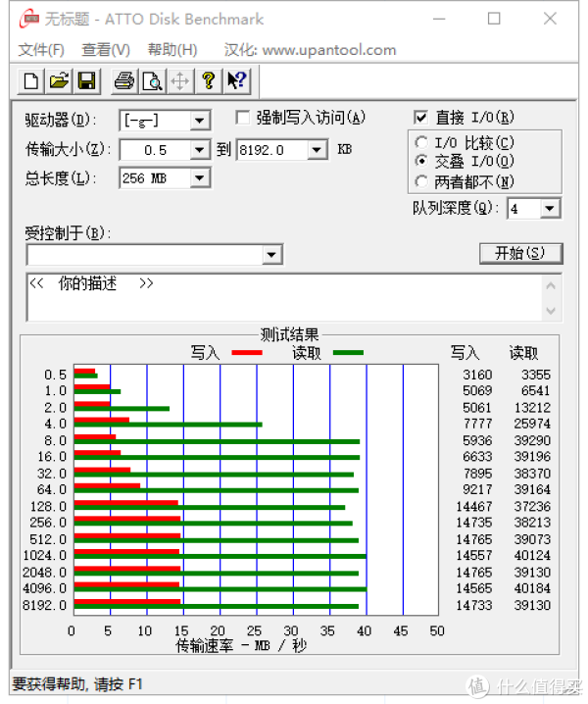
Task: Click the description scroll down arrow
Action: click(551, 310)
